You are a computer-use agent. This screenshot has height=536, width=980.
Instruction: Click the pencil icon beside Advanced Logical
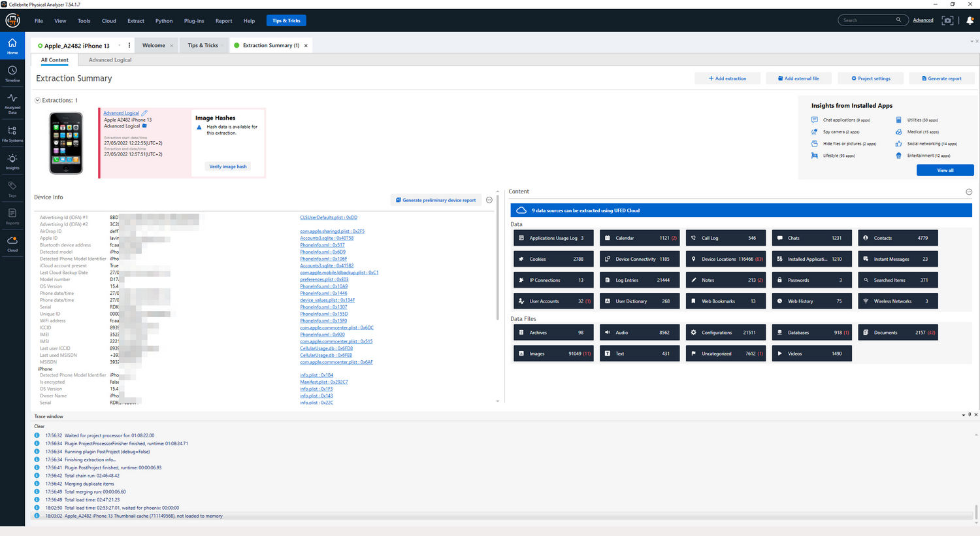(144, 113)
